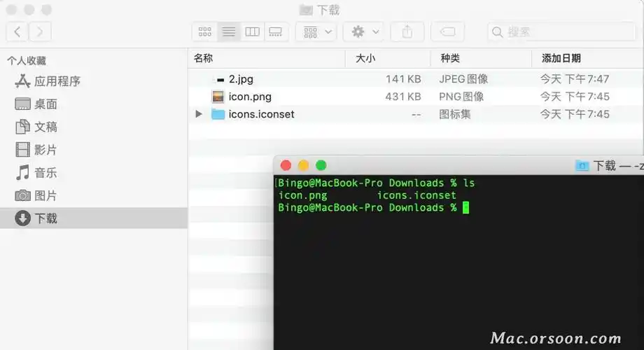Expand the icons.iconset folder triangle
The image size is (644, 350).
pos(199,114)
